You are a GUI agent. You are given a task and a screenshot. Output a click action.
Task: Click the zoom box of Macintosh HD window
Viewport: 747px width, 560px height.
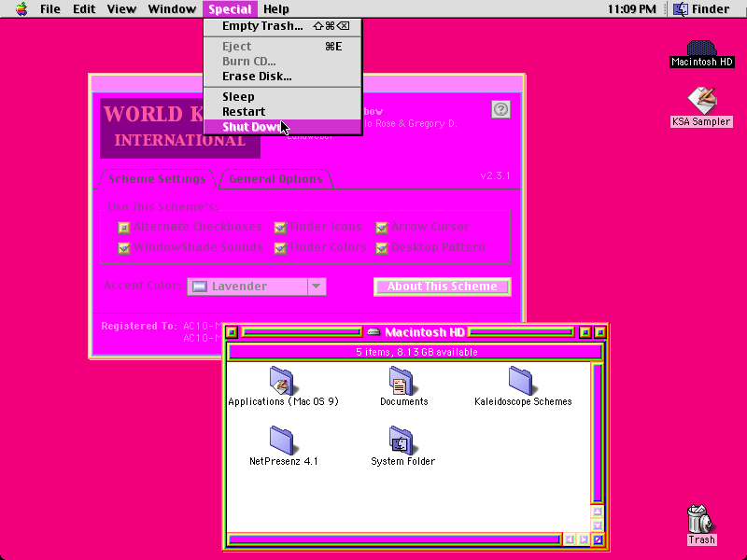(x=585, y=332)
